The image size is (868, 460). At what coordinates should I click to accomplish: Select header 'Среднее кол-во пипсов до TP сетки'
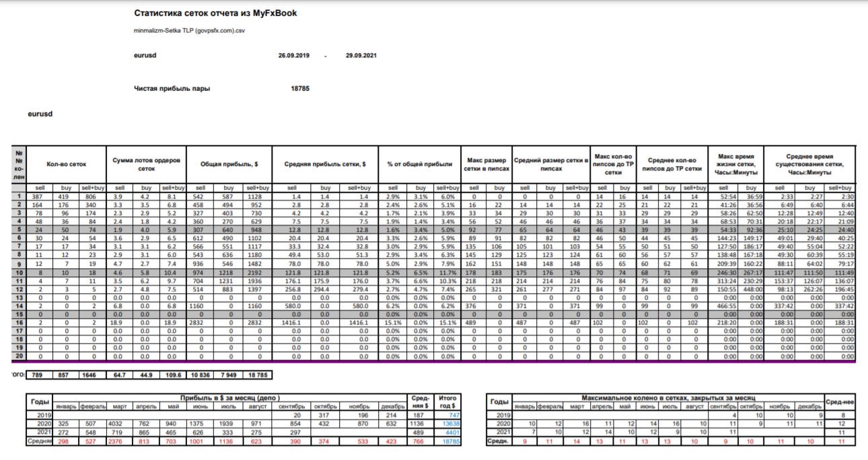click(x=672, y=164)
